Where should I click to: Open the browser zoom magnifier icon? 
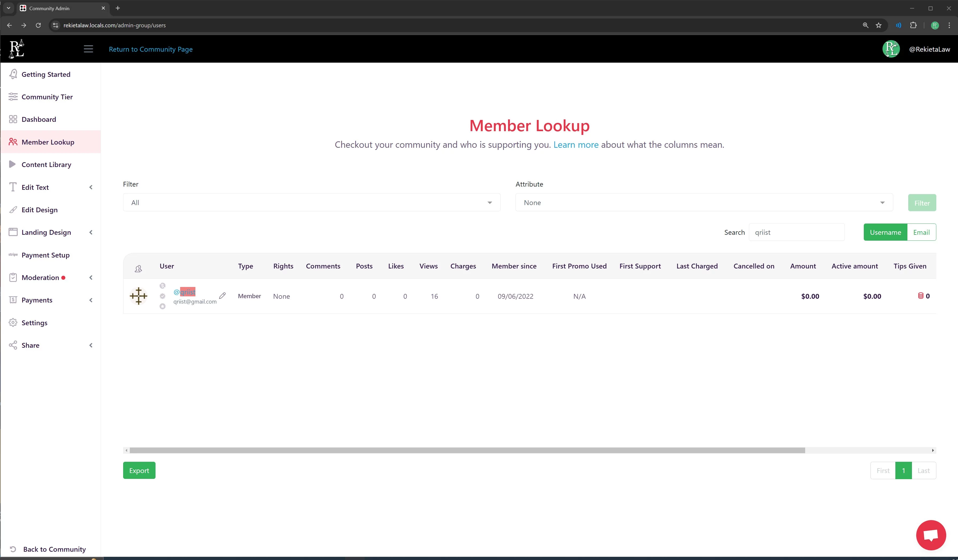(x=866, y=25)
